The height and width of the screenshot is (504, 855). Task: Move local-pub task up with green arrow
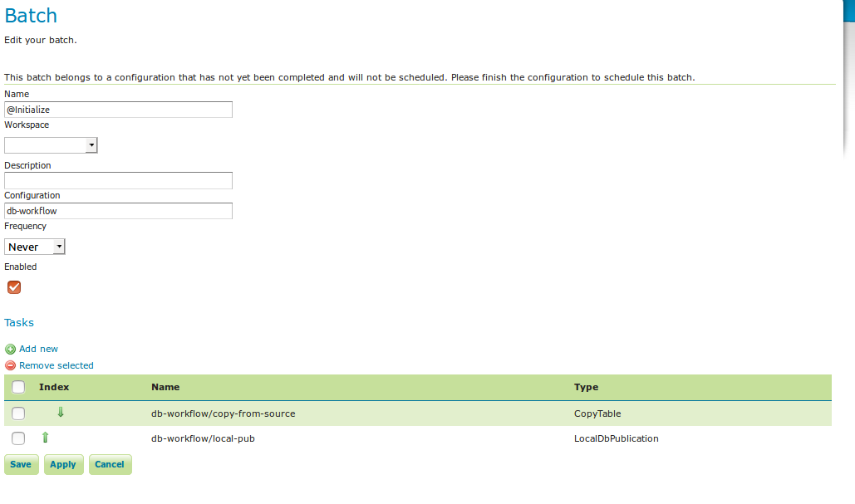[x=45, y=438]
